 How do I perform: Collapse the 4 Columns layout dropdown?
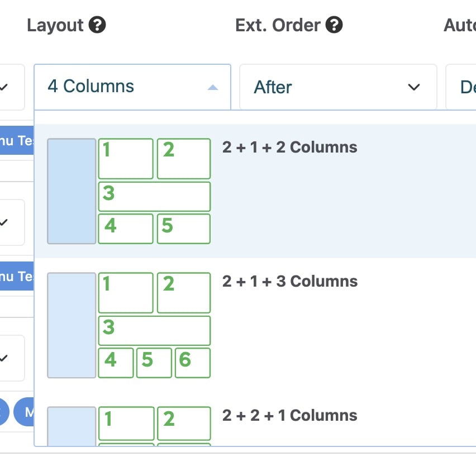coord(132,87)
